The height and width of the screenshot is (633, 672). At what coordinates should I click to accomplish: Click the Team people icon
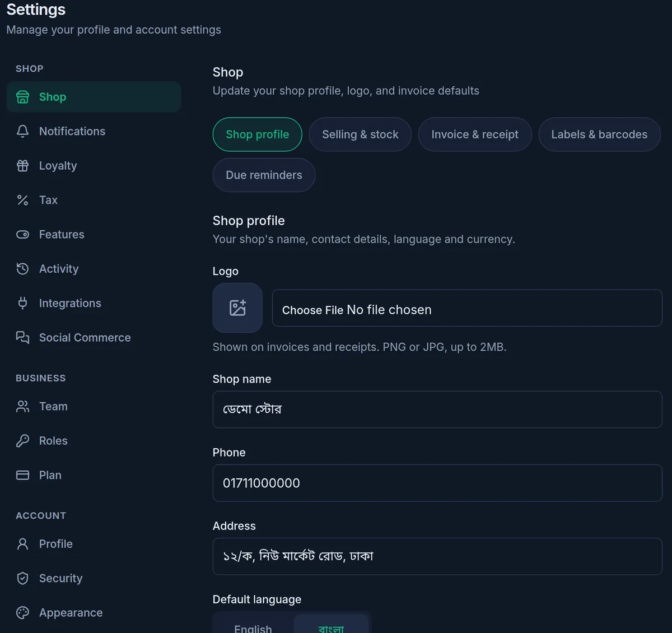click(x=22, y=407)
